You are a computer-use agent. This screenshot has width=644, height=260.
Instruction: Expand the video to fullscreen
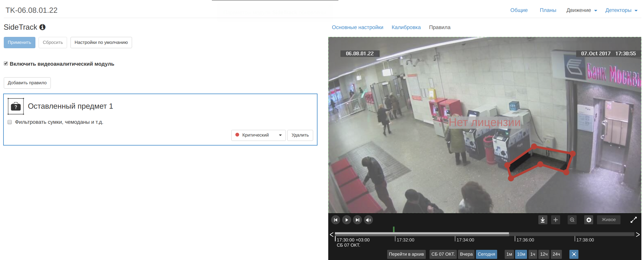(634, 220)
